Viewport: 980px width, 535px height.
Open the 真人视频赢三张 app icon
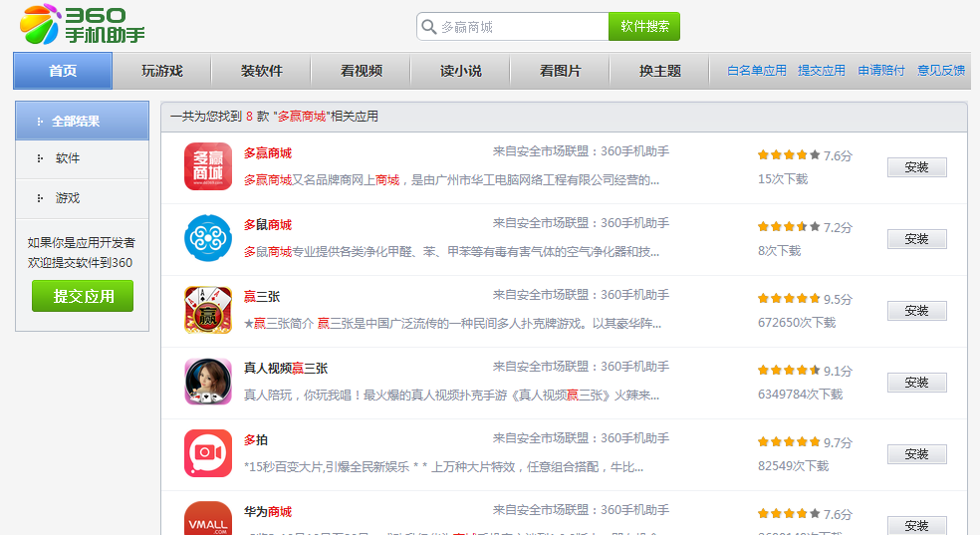pos(208,382)
